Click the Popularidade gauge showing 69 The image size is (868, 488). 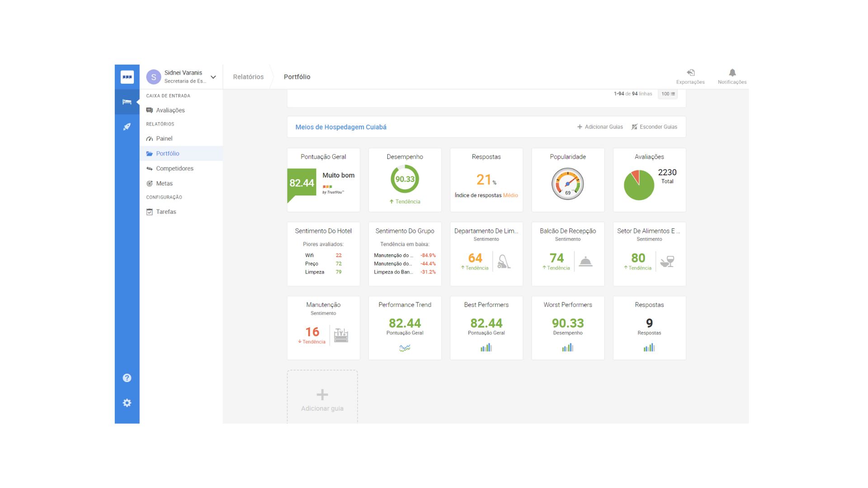pyautogui.click(x=568, y=184)
